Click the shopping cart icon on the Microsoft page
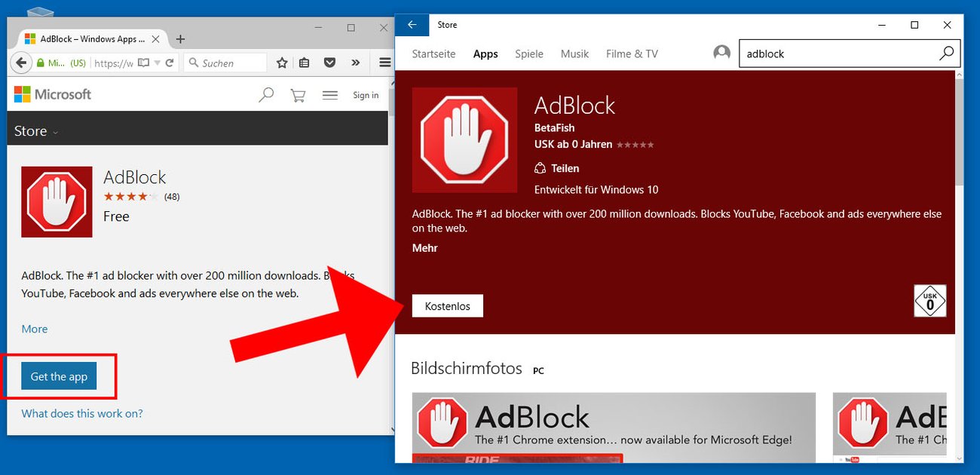Screen dimensions: 980x475 297,95
